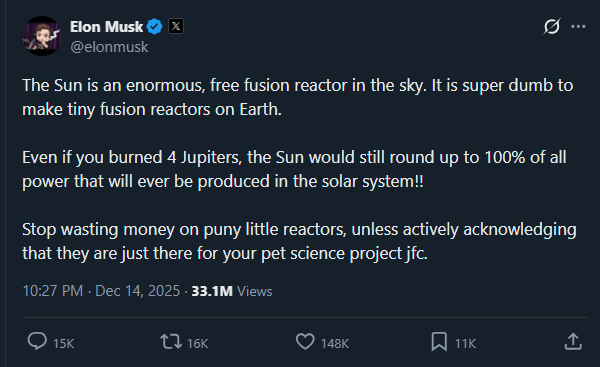Click the 11K bookmarks count

tap(465, 343)
